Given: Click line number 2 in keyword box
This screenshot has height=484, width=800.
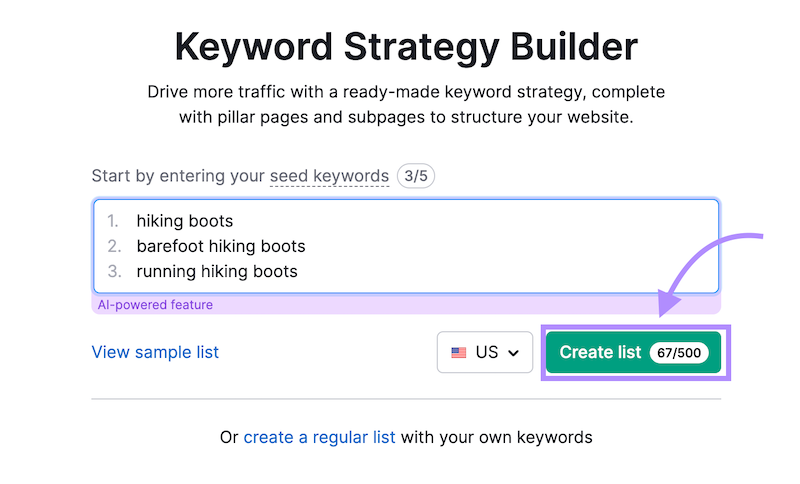Looking at the screenshot, I should click(114, 246).
